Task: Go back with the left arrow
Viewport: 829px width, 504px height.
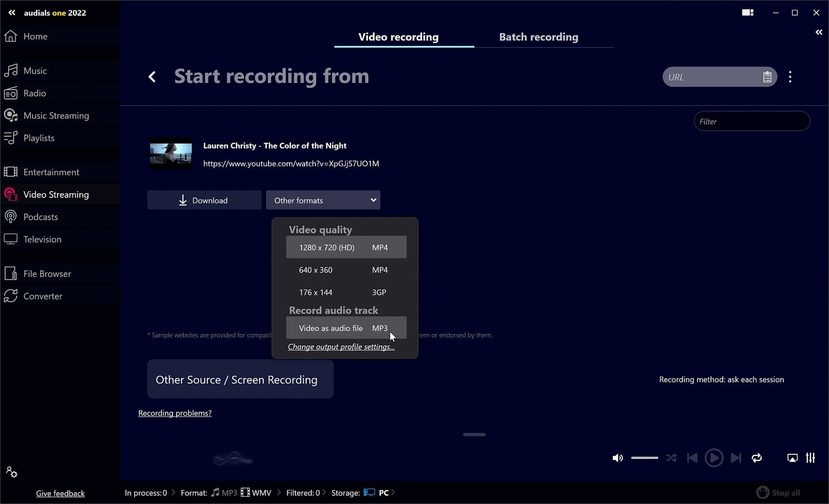Action: point(152,77)
